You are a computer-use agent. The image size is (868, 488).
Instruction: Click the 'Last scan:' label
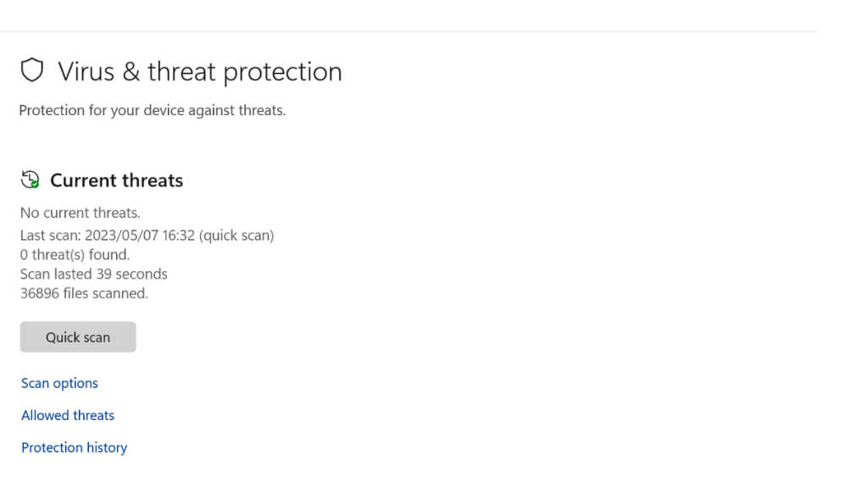click(49, 236)
